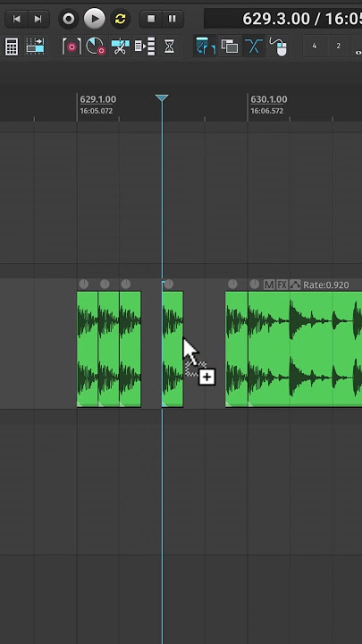Select the pie clock record icon
This screenshot has width=362, height=644.
[x=96, y=47]
